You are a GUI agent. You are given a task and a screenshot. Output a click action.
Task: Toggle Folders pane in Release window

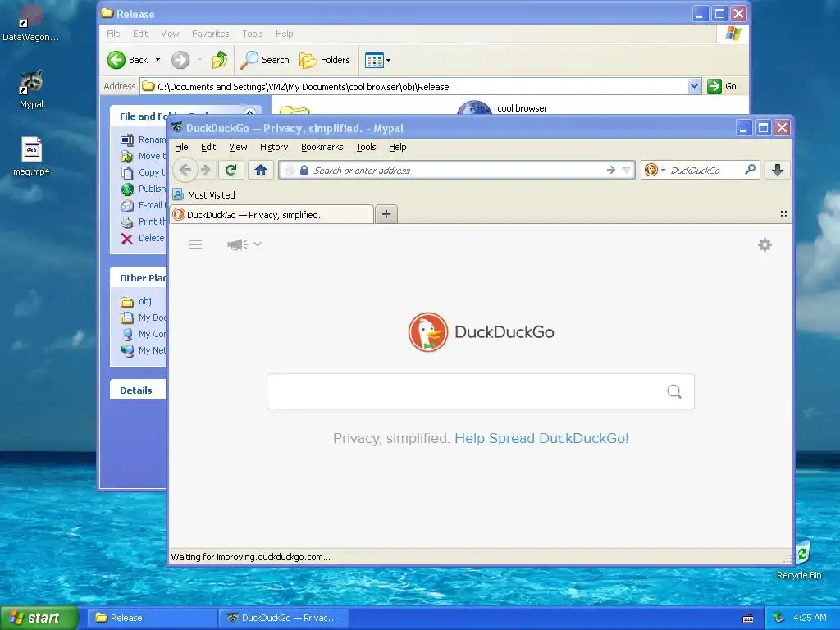pos(325,60)
